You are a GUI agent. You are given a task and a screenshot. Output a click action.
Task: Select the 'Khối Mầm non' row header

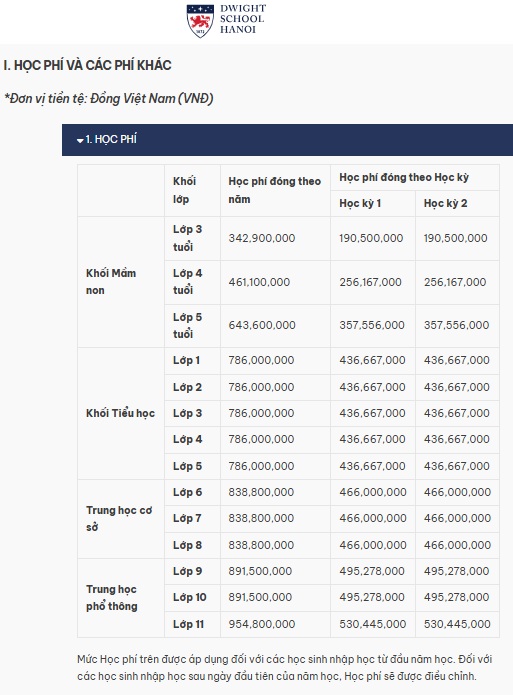pos(111,281)
